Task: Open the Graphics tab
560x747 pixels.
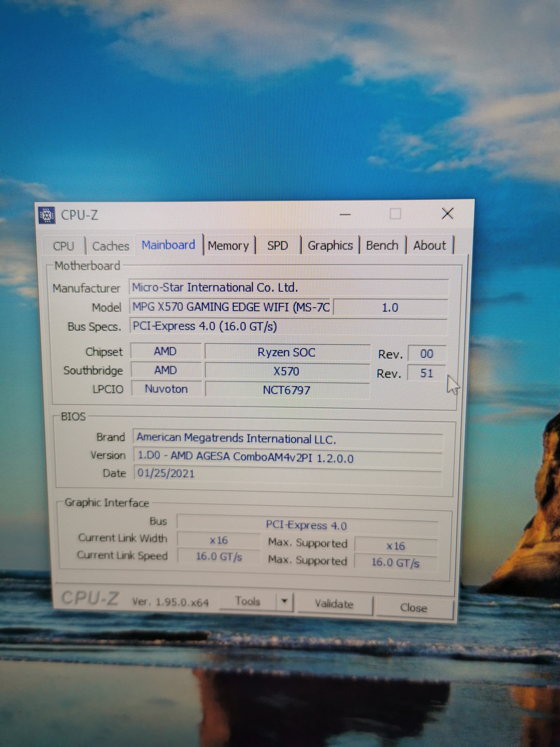Action: [330, 246]
